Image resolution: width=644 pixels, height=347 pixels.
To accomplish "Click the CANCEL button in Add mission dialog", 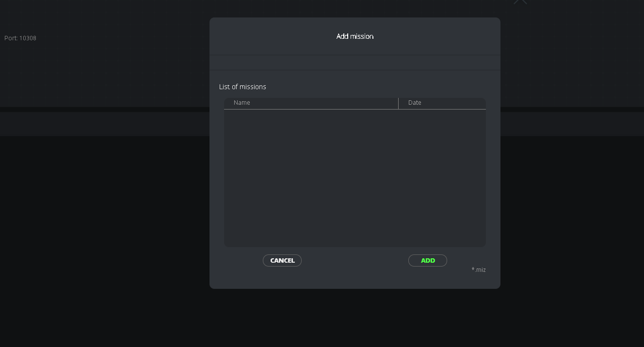I will [x=282, y=261].
